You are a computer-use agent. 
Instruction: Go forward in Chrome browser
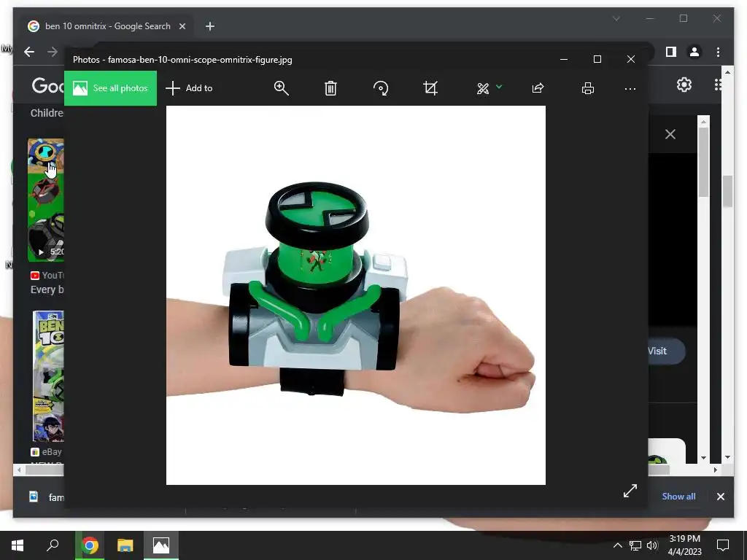click(53, 52)
